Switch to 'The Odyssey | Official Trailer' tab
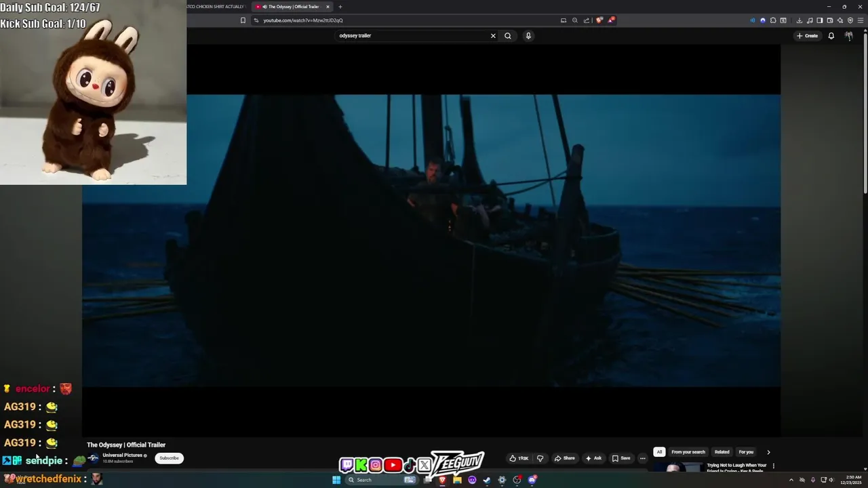Screen dimensions: 868x488 [293, 7]
